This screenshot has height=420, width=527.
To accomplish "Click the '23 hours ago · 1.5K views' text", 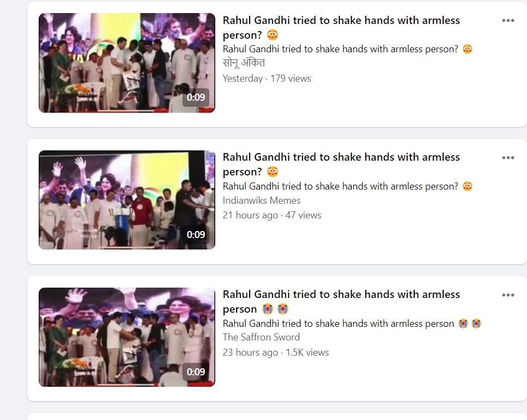I will tap(276, 352).
